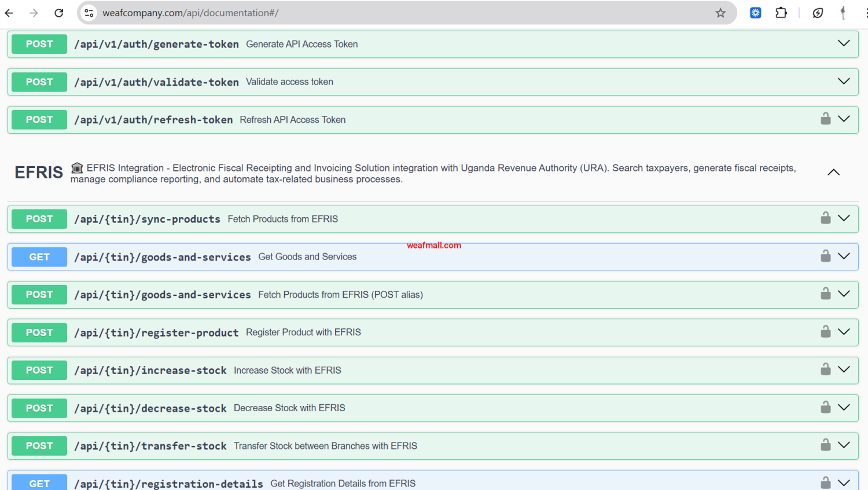Expand GET goods-and-services chevron
This screenshot has height=490, width=868.
pyautogui.click(x=844, y=256)
